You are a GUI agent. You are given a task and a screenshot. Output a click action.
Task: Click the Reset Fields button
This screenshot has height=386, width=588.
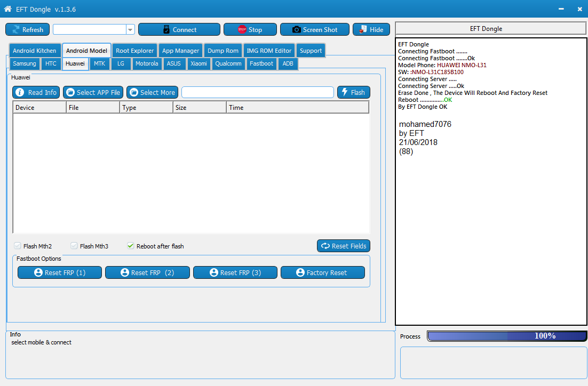pos(344,246)
